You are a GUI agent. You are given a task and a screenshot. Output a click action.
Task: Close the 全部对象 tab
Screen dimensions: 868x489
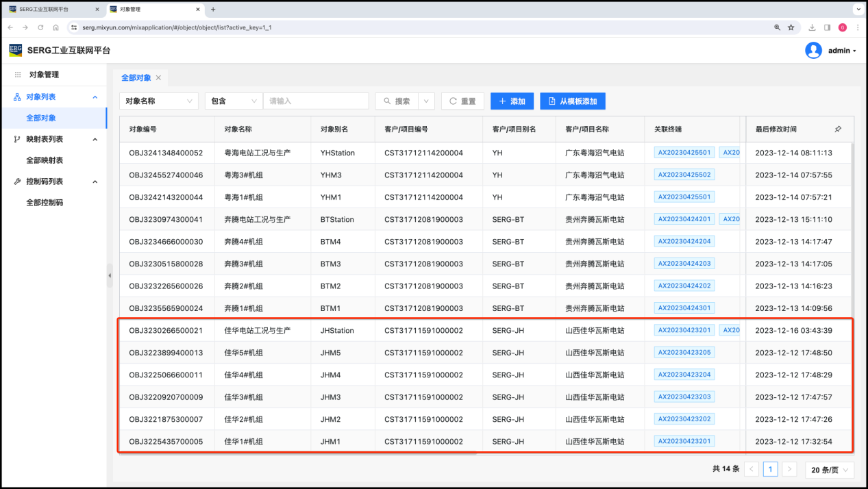pos(158,78)
